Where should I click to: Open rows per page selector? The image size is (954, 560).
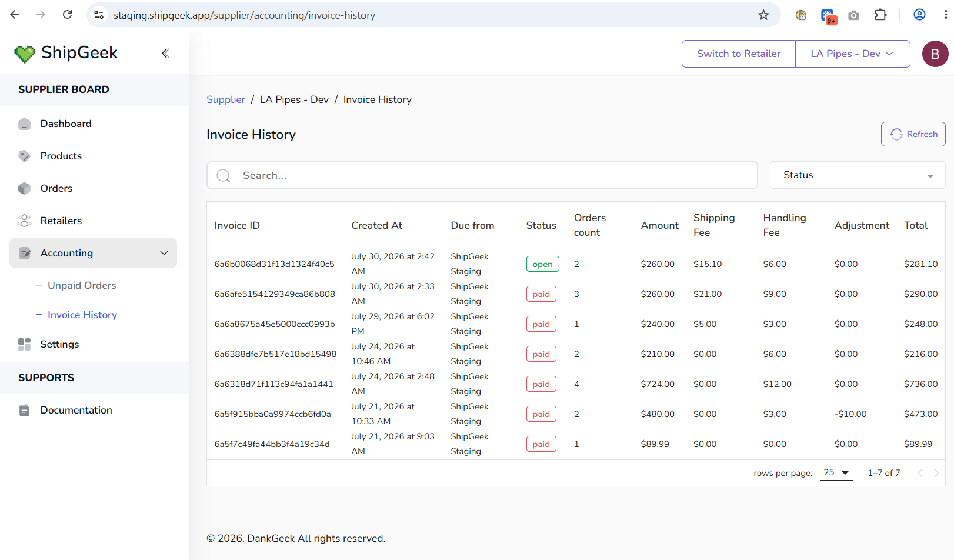tap(836, 472)
